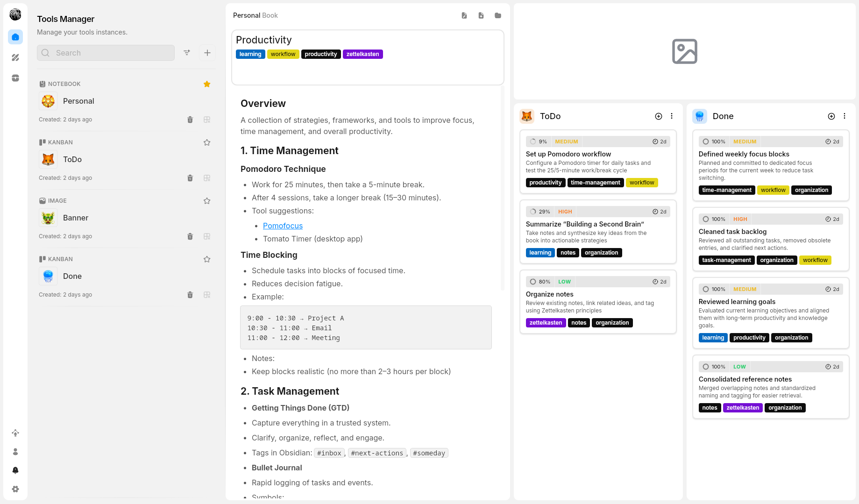Add a new card to the ToDo column

point(658,116)
